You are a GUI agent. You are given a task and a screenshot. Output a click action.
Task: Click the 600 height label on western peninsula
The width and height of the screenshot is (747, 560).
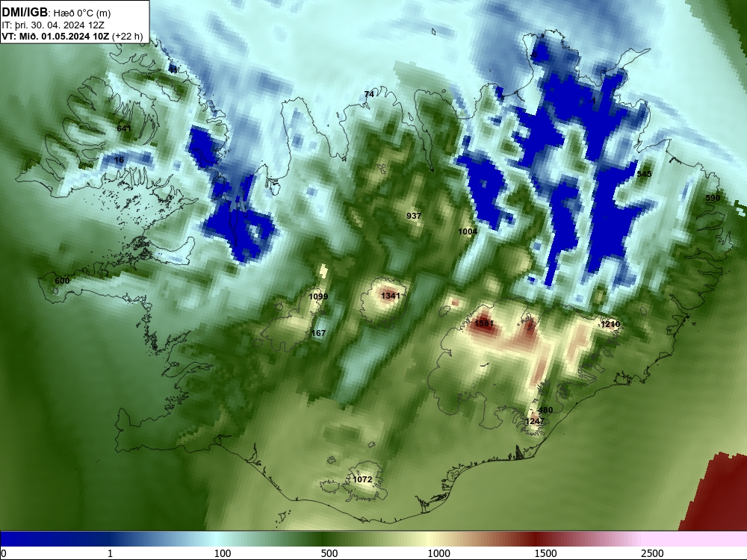(x=62, y=281)
